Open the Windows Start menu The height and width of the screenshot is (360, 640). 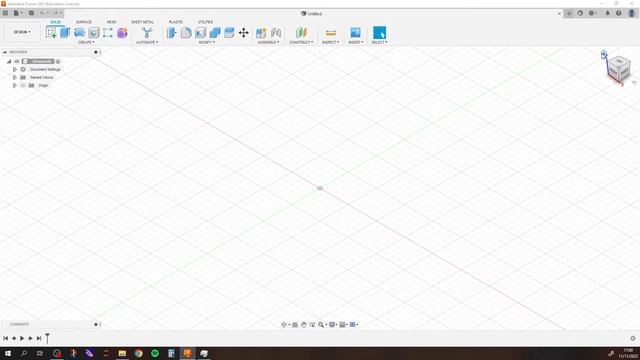(x=8, y=353)
